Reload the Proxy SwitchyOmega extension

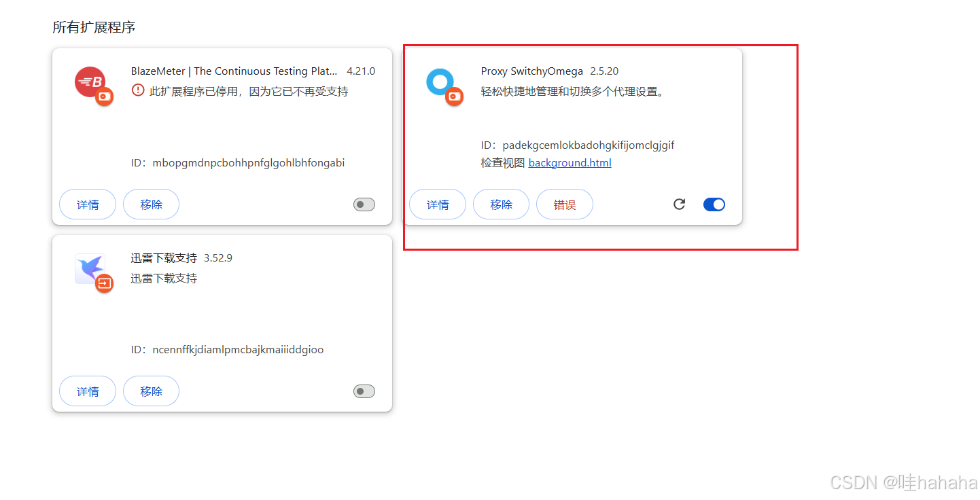coord(679,204)
